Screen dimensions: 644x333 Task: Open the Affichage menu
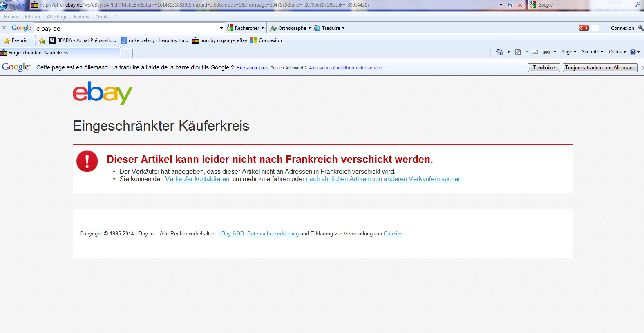[57, 17]
